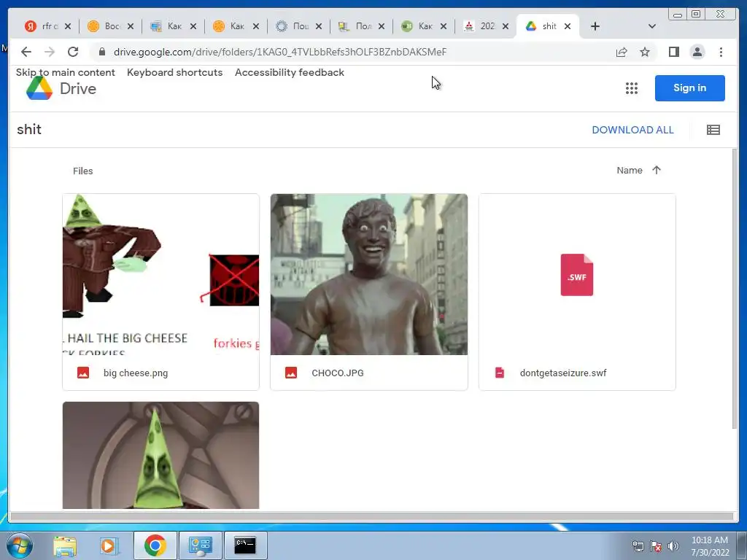The image size is (747, 560).
Task: Switch to list layout view icon
Action: pyautogui.click(x=713, y=130)
